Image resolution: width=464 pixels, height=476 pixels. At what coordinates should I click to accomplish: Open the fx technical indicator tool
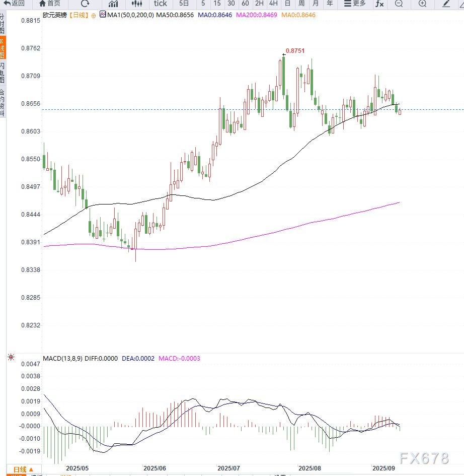point(380,4)
